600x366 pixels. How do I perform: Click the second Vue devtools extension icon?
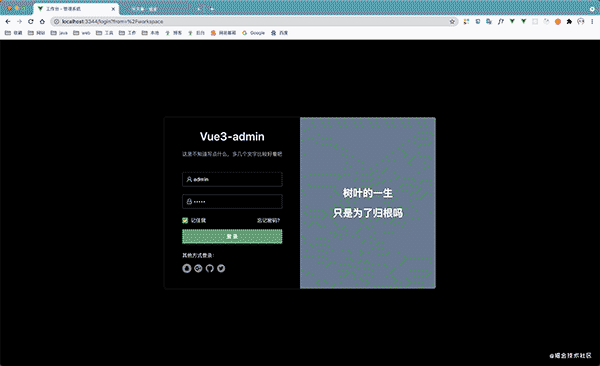523,21
